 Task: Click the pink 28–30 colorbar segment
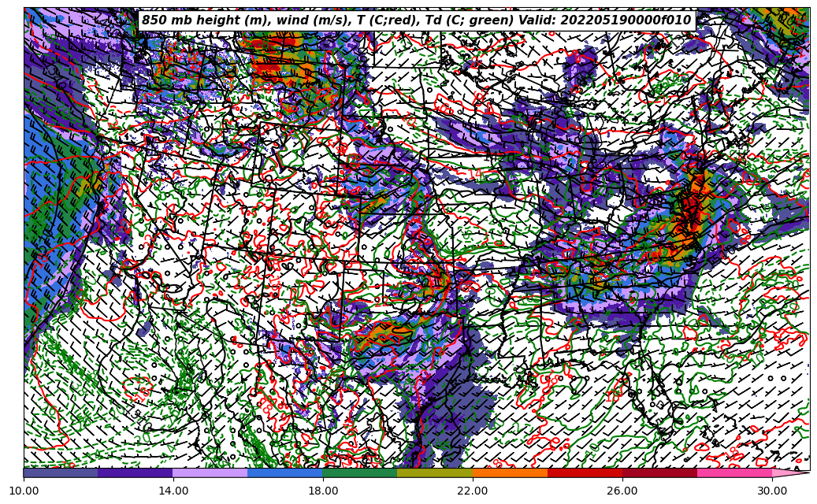[x=734, y=472]
